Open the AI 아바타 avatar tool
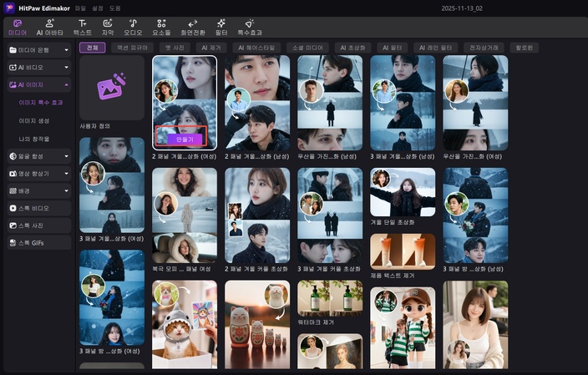588x375 pixels. point(49,26)
